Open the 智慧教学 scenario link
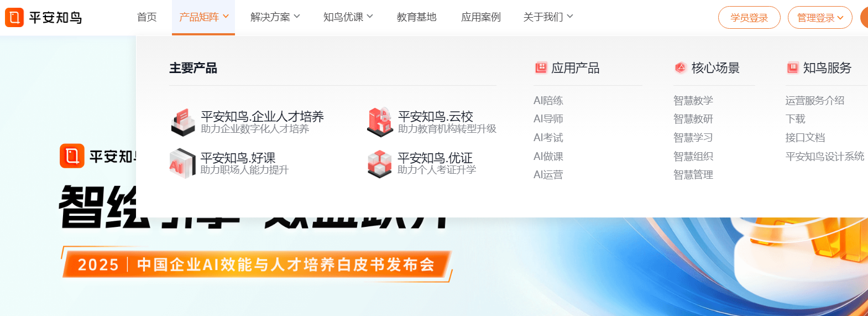Viewport: 868px width, 316px height. pos(693,100)
